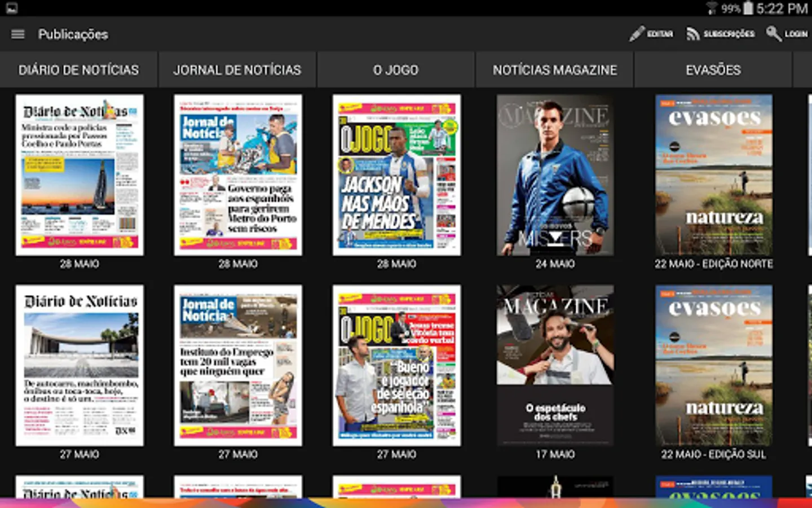Open Subscrições feed icon
812x508 pixels.
[692, 34]
